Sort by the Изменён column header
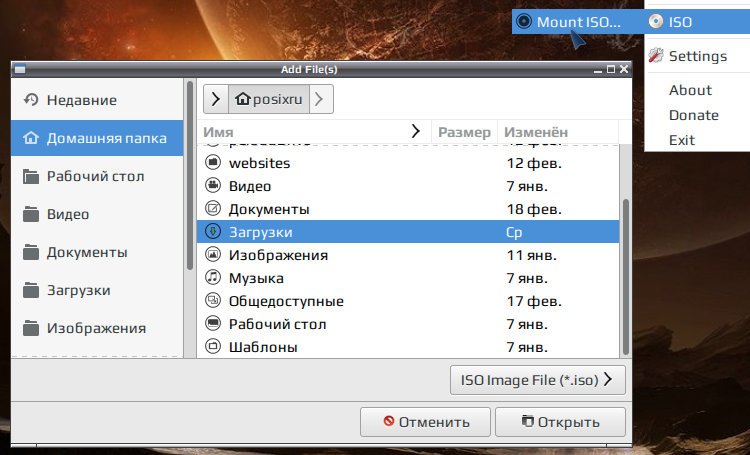This screenshot has height=455, width=750. tap(558, 132)
